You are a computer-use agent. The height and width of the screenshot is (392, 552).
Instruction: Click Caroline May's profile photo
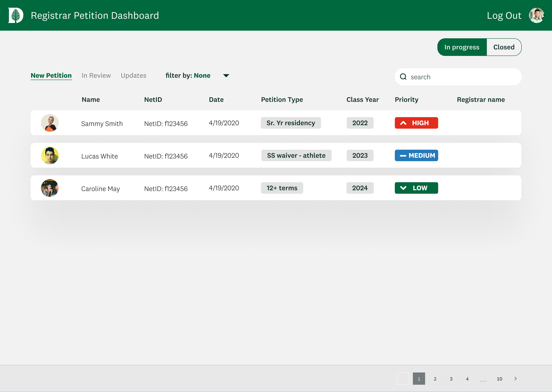(50, 188)
